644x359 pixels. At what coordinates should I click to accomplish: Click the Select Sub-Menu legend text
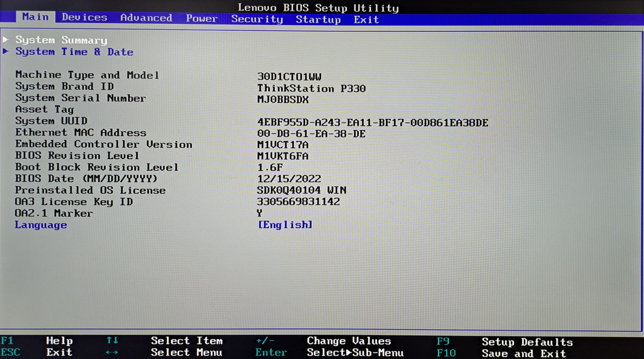tap(355, 353)
